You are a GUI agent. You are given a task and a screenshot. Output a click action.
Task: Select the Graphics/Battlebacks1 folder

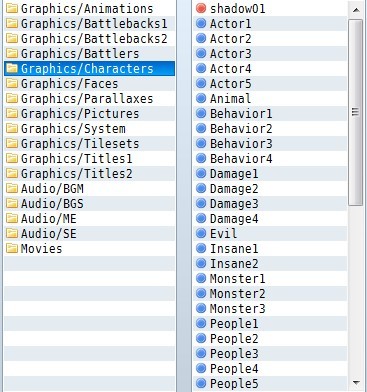(89, 23)
